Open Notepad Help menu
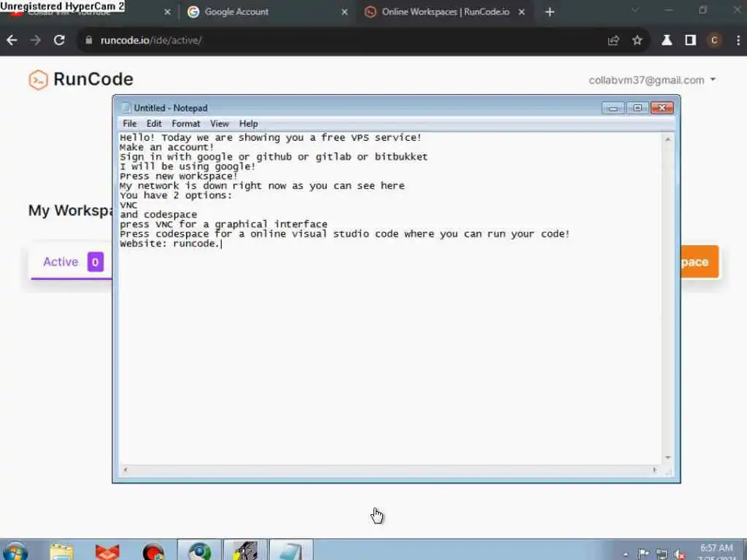Screen dimensions: 747x560 coord(248,124)
